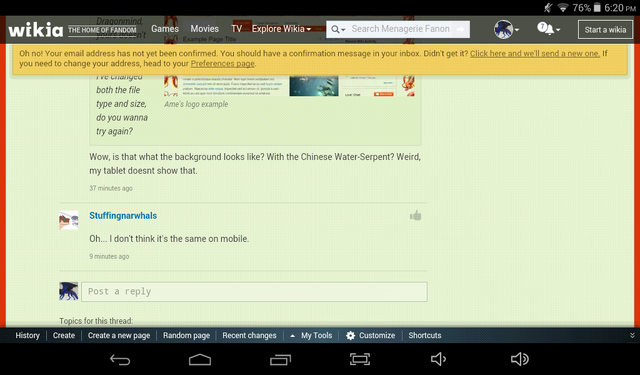Click Start a wikia button
Viewport: 640px width, 375px height.
tap(605, 29)
